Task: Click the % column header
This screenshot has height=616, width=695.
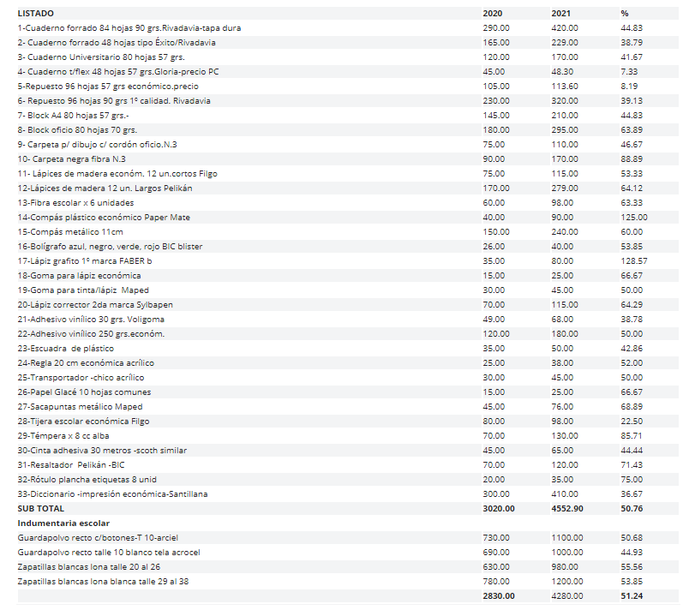Action: coord(625,14)
